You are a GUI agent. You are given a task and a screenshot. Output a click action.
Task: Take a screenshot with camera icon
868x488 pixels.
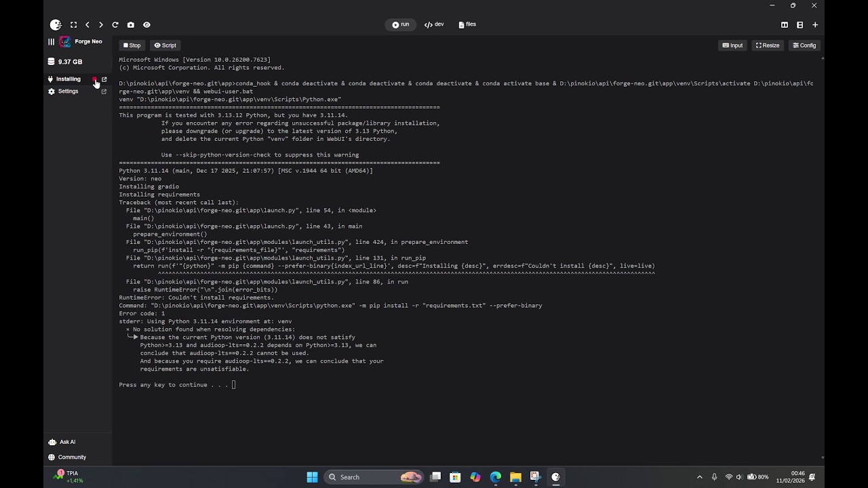[131, 25]
